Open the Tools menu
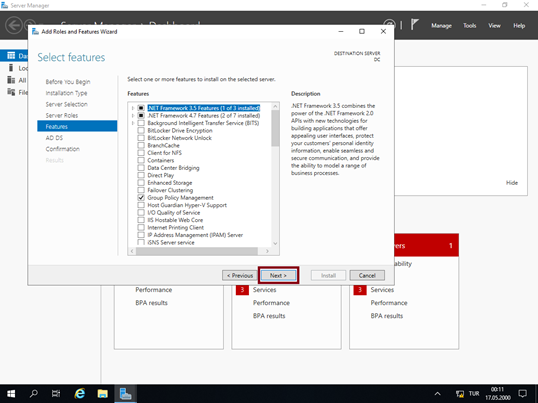 [x=469, y=26]
